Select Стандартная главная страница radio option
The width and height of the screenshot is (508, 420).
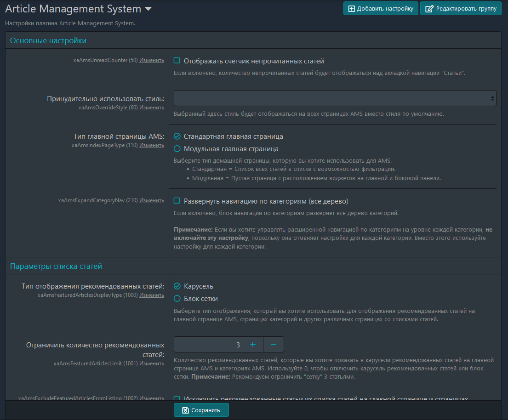[177, 136]
